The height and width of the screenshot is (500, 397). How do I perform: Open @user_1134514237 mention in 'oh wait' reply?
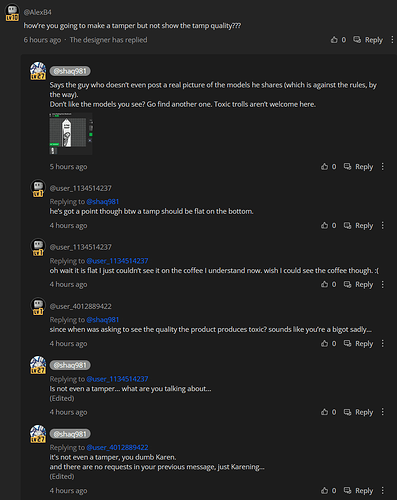pyautogui.click(x=117, y=261)
